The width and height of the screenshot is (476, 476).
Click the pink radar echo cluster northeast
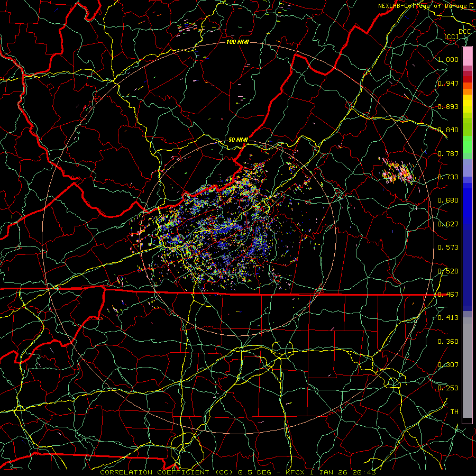(x=397, y=171)
